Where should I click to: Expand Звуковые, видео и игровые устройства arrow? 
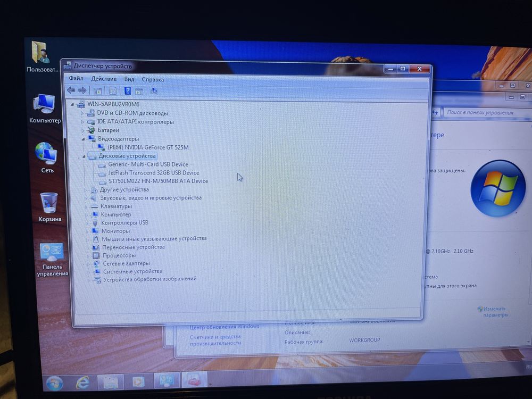point(86,198)
